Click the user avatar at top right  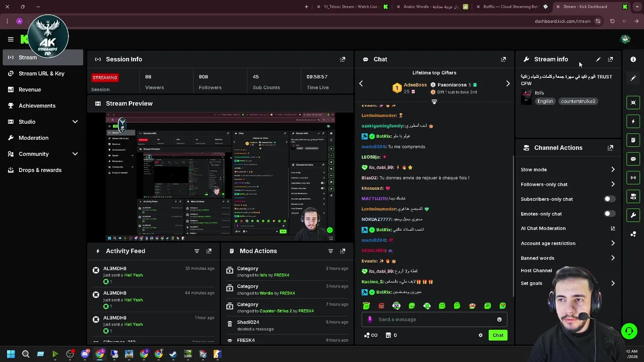[625, 39]
